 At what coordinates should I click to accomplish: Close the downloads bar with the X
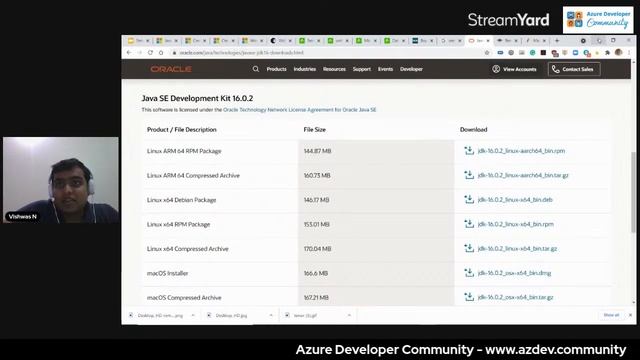pyautogui.click(x=630, y=315)
